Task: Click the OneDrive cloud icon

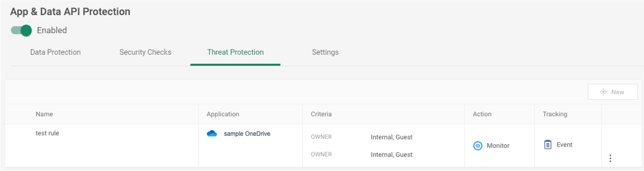Action: pyautogui.click(x=212, y=133)
